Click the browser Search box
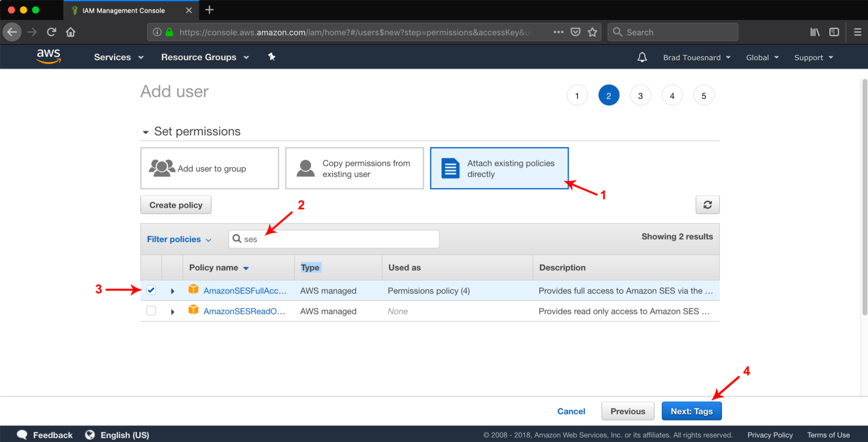Screen dimensions: 868x442 (673, 32)
